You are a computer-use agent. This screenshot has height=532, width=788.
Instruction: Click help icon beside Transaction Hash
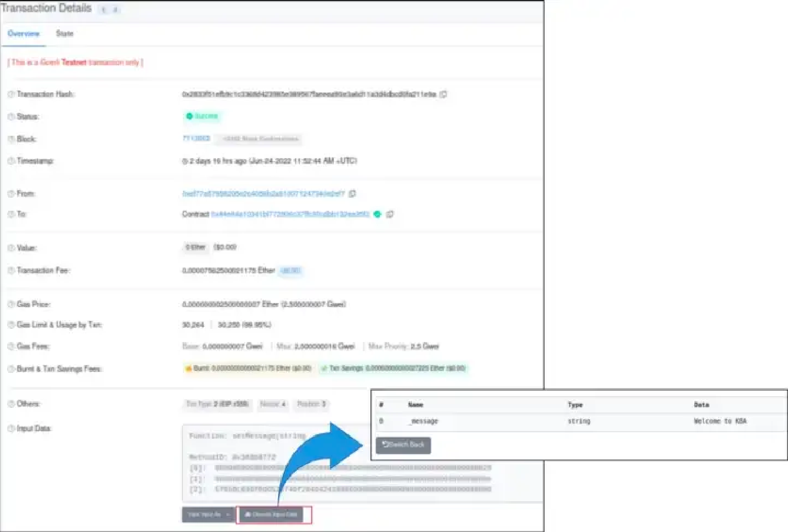point(11,94)
